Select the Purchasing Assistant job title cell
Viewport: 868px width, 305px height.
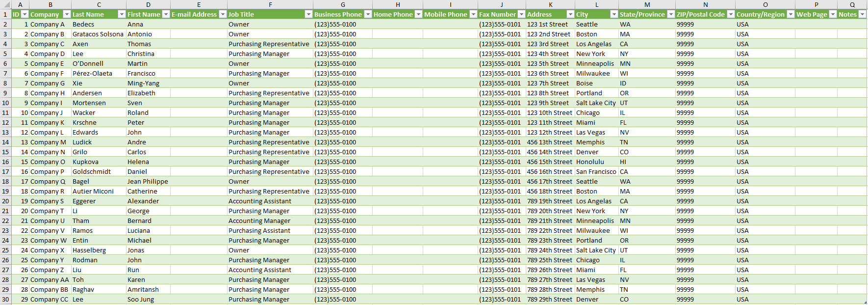click(x=270, y=230)
